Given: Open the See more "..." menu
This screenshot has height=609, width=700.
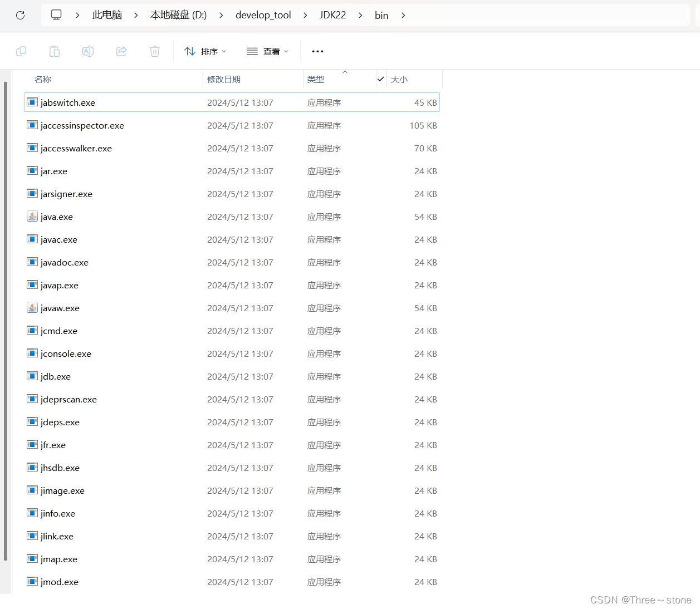Looking at the screenshot, I should pos(317,51).
